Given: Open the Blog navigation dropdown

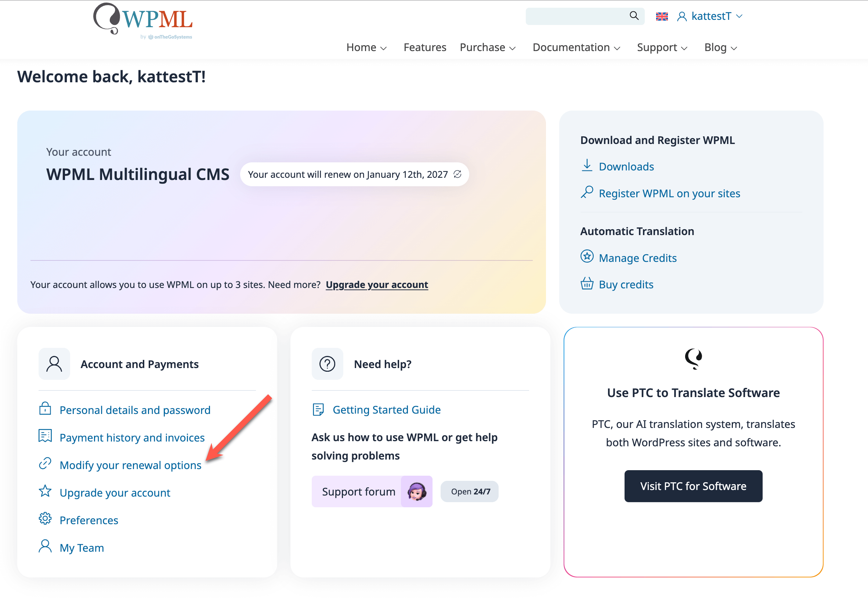Looking at the screenshot, I should tap(720, 48).
